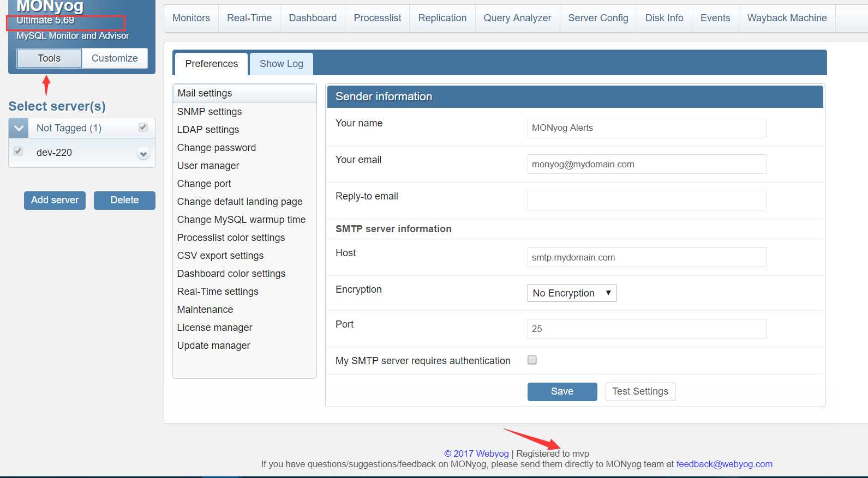Click the Add server button
868x478 pixels.
(x=55, y=200)
